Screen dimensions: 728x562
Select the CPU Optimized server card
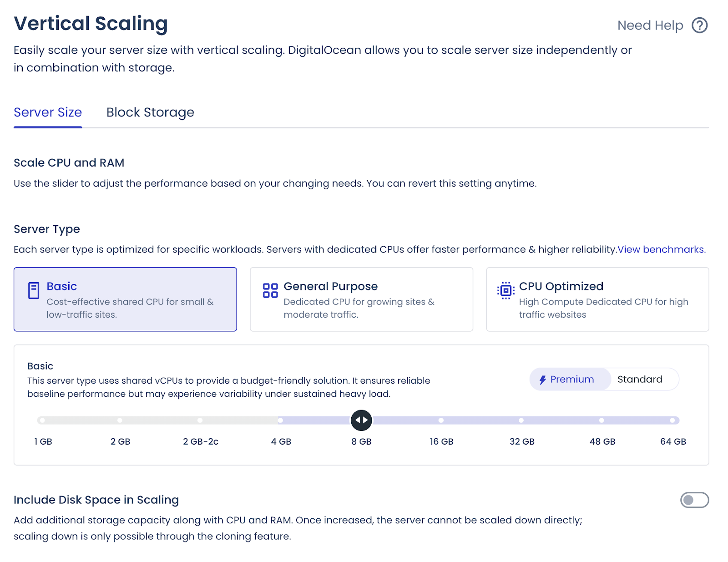pyautogui.click(x=597, y=299)
